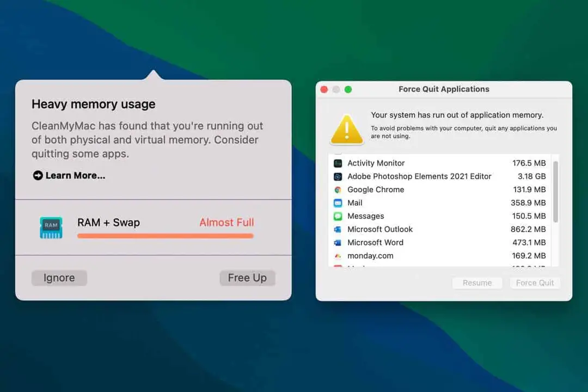Click the Free Up button
The height and width of the screenshot is (392, 588).
click(x=248, y=278)
